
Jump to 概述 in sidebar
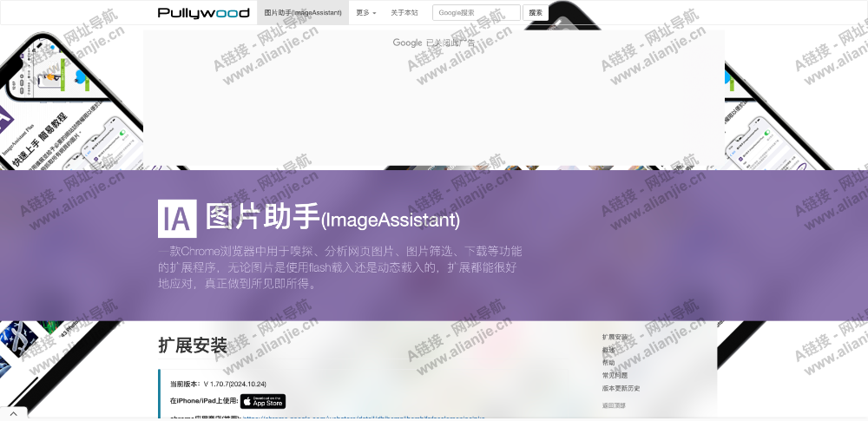click(608, 350)
